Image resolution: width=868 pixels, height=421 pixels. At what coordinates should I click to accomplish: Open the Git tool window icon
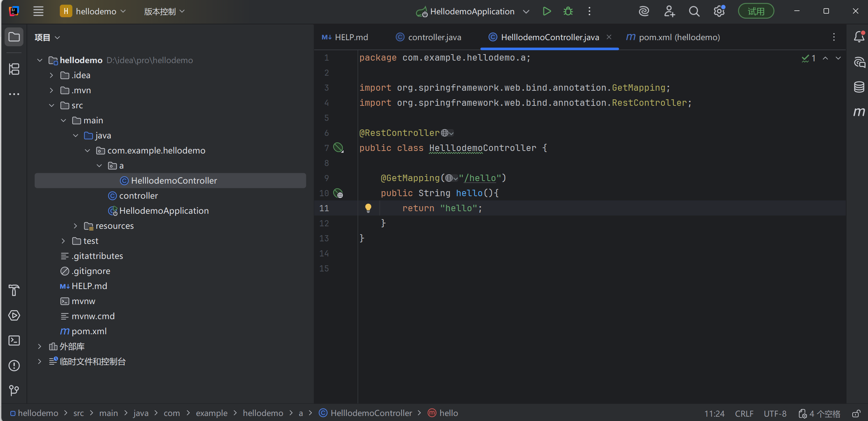pos(14,391)
